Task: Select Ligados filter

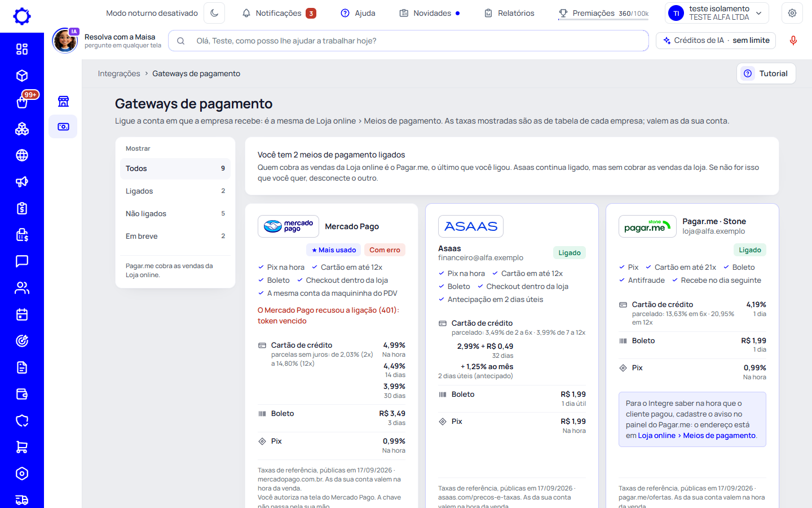Action: pos(175,191)
